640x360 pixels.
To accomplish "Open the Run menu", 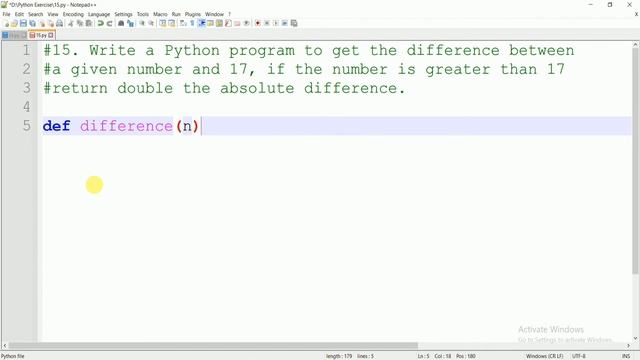I will tap(176, 14).
